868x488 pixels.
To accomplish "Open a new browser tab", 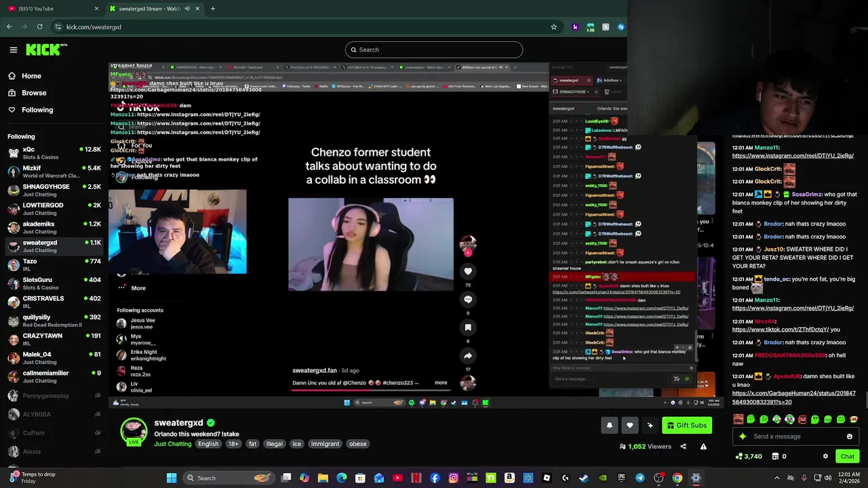I will pyautogui.click(x=212, y=9).
